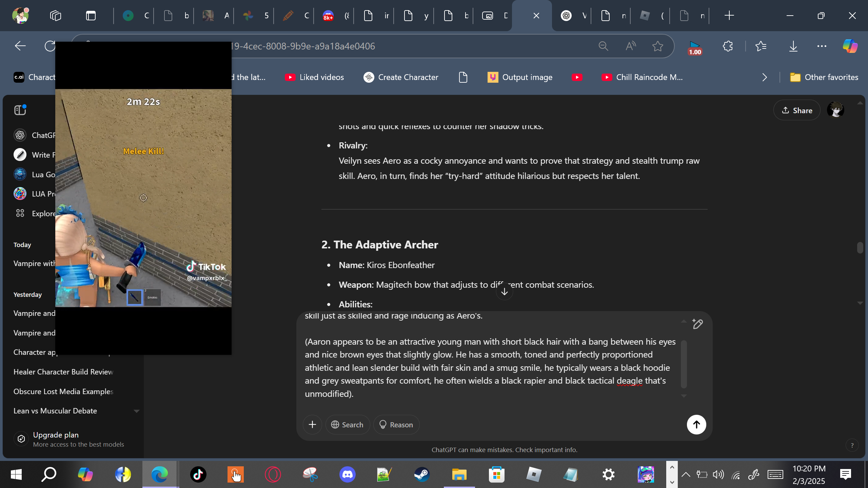The image size is (868, 488).
Task: Open the browser profile avatar menu
Action: pos(20,16)
